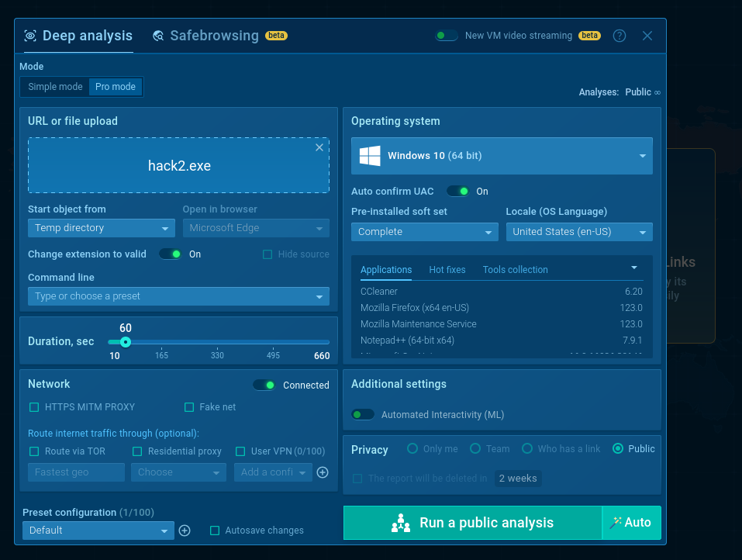
Task: Open the Pre-installed soft set Complete dropdown
Action: [x=424, y=232]
